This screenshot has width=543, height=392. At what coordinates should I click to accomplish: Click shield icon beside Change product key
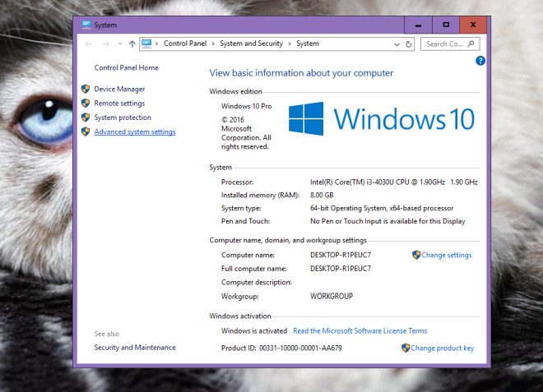(406, 348)
